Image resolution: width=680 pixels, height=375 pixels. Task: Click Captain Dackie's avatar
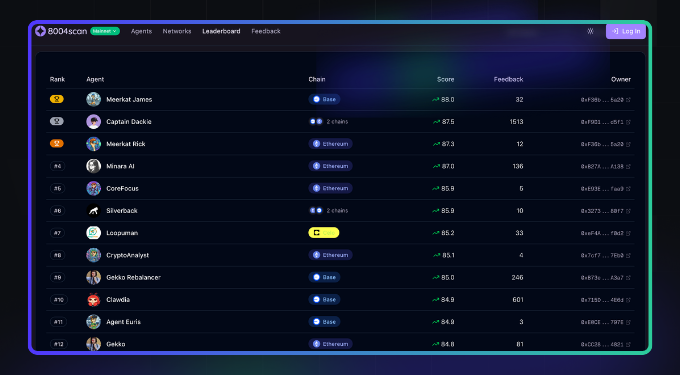[94, 121]
